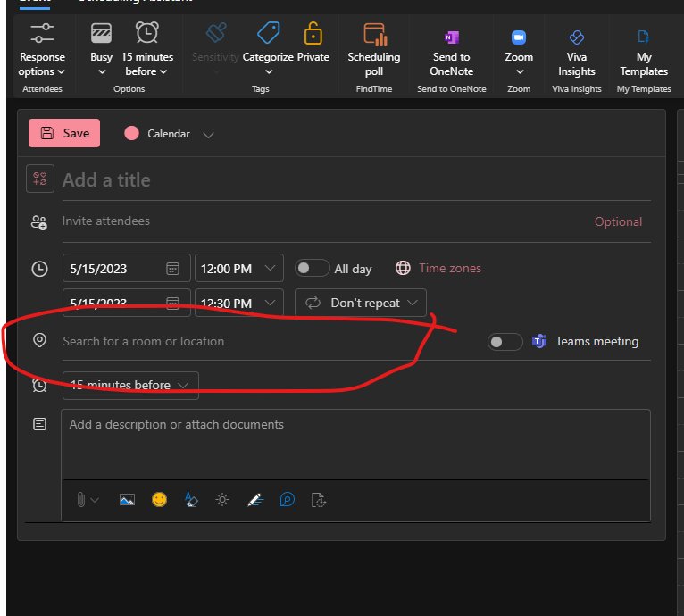Click the document template icon in toolbar
Image resolution: width=684 pixels, height=616 pixels.
click(319, 500)
